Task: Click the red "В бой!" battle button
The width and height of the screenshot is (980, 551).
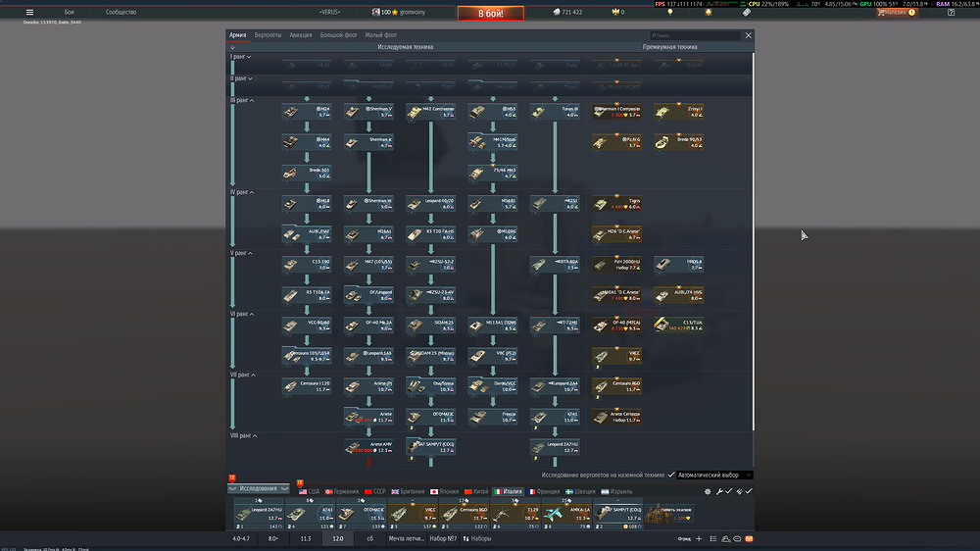Action: pos(490,13)
